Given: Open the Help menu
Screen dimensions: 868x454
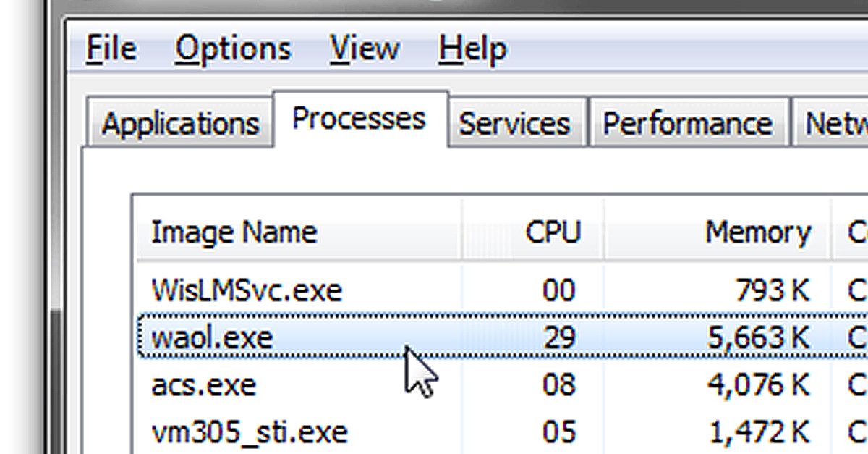Looking at the screenshot, I should coord(472,49).
